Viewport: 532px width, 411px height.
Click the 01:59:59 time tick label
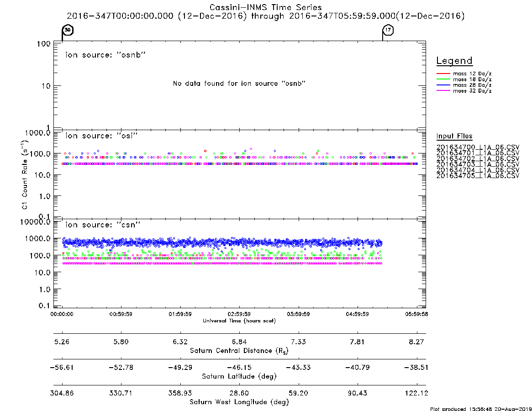(x=180, y=314)
